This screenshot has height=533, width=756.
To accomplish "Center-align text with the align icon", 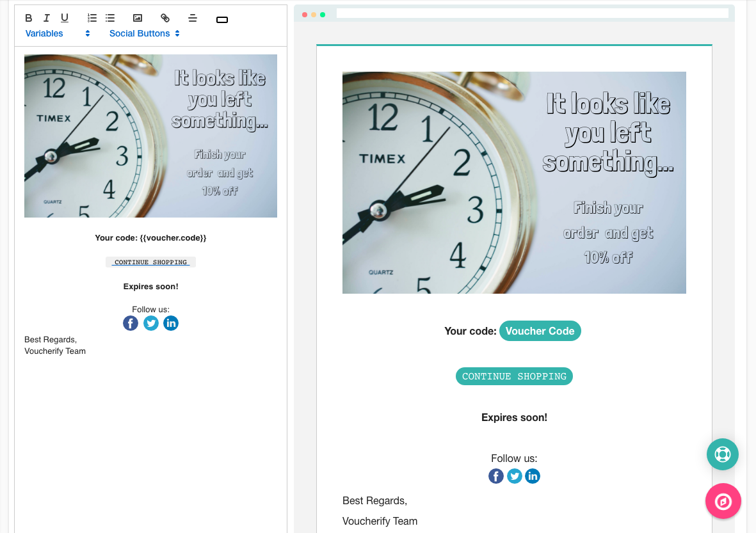I will click(193, 18).
